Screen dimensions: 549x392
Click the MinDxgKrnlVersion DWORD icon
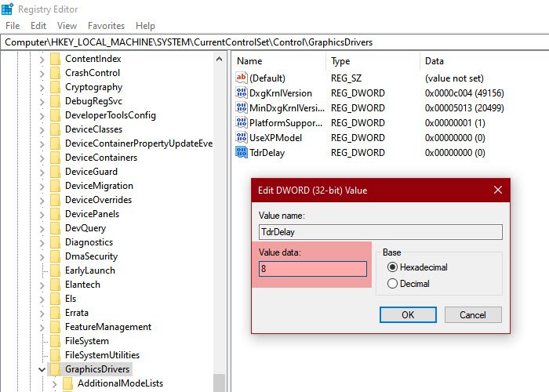242,108
